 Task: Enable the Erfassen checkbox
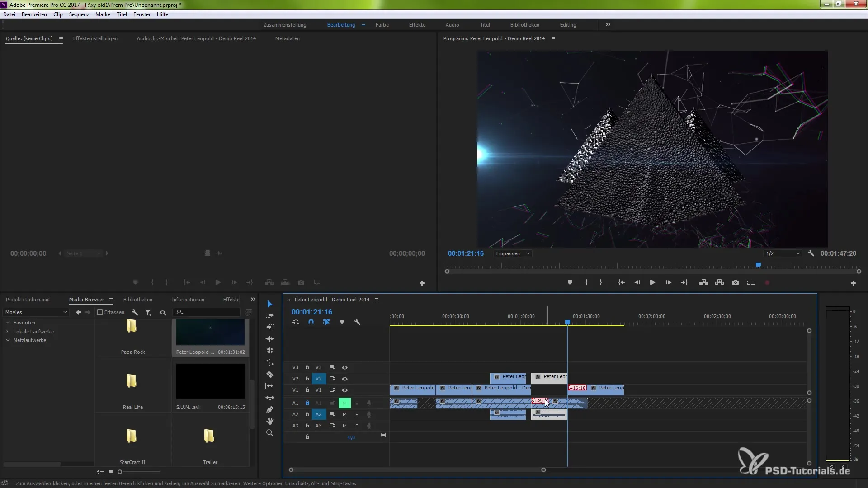(x=100, y=312)
